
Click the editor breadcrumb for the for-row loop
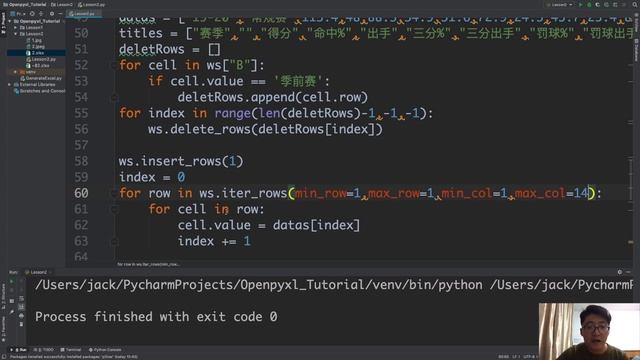[x=148, y=264]
